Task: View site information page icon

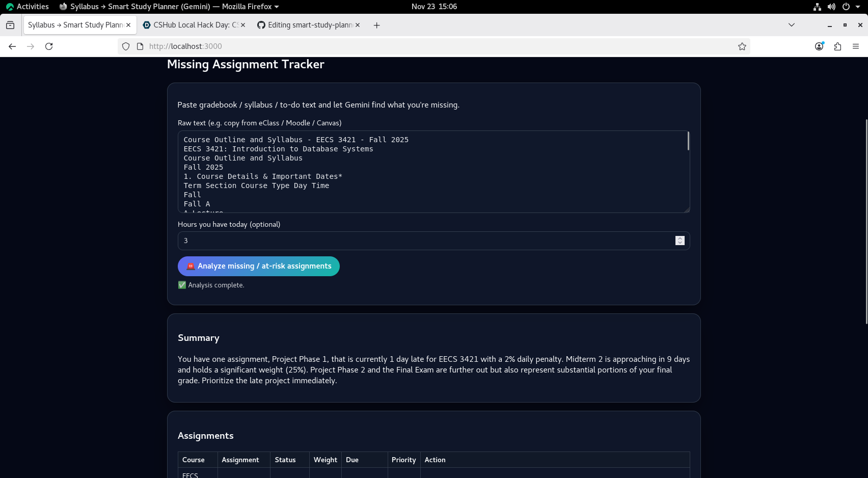Action: click(x=140, y=46)
